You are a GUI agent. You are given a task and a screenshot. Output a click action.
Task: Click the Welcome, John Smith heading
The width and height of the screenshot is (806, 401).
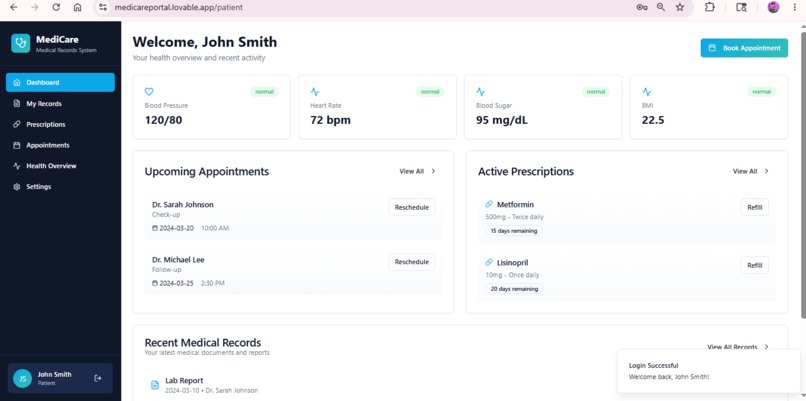(x=205, y=42)
